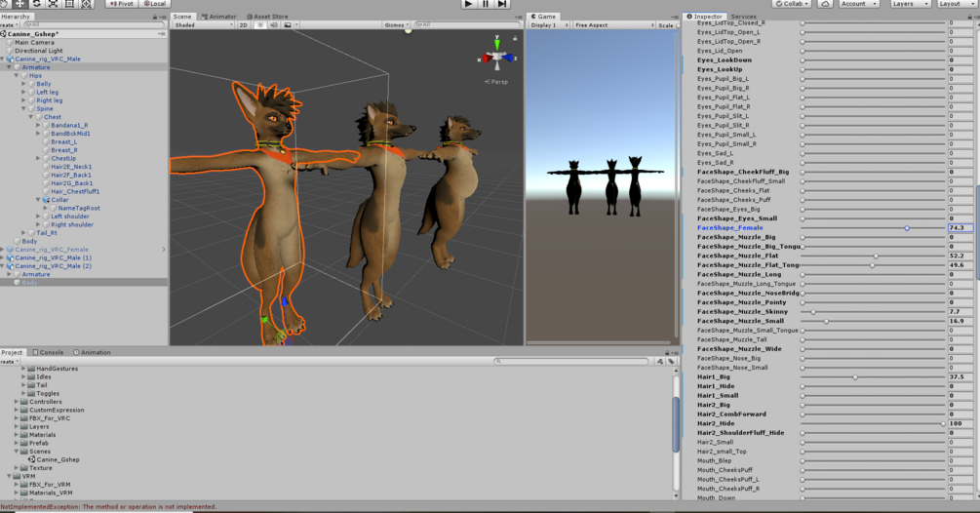Select Directional Light in Hierarchy
The image size is (980, 513).
(x=39, y=51)
